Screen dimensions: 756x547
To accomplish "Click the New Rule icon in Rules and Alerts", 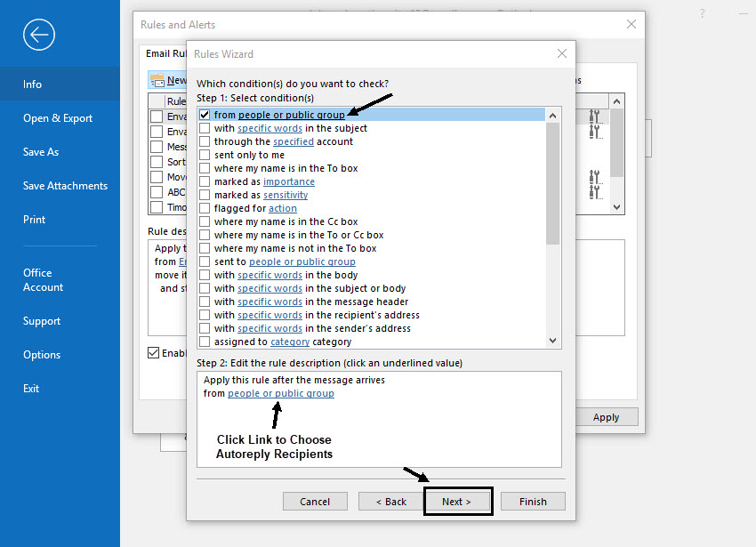I will (x=157, y=80).
